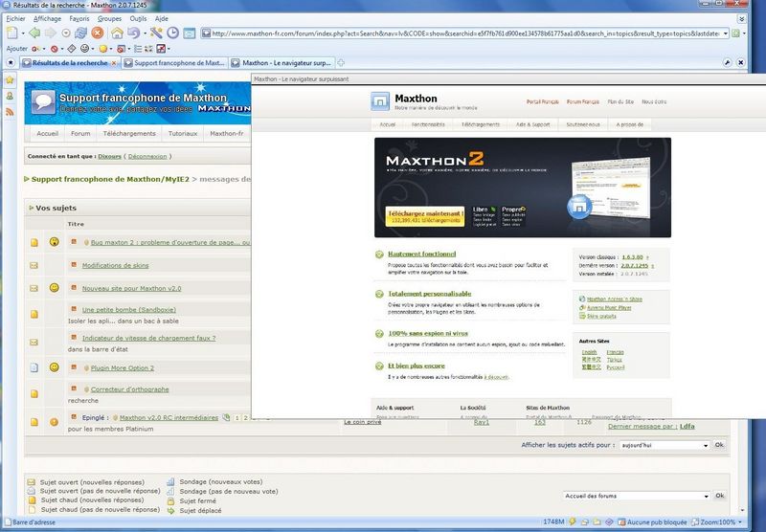Open the Plugin More Option 2 topic
The width and height of the screenshot is (766, 532).
(123, 368)
